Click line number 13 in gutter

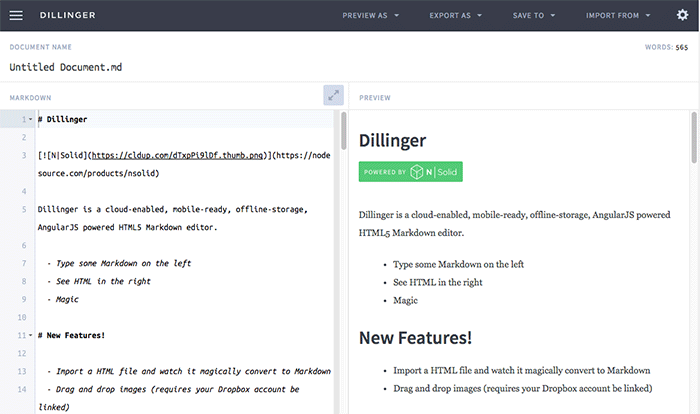click(22, 372)
